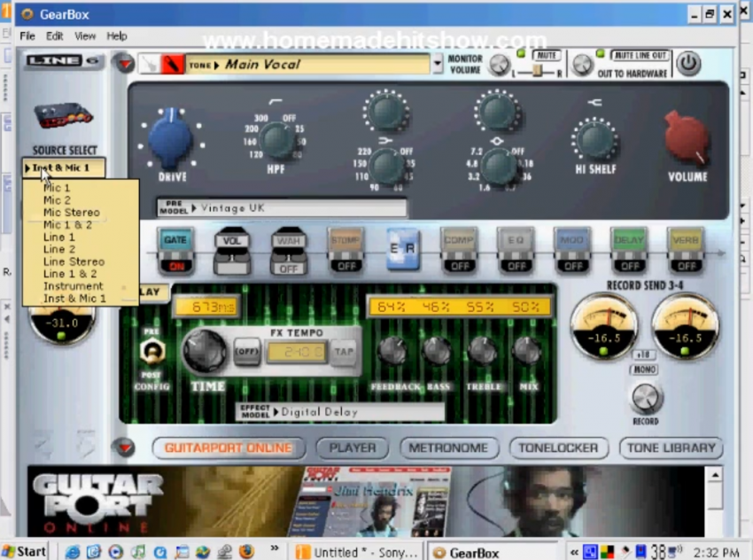Click the FEEDBACK knob
753x560 pixels.
392,351
